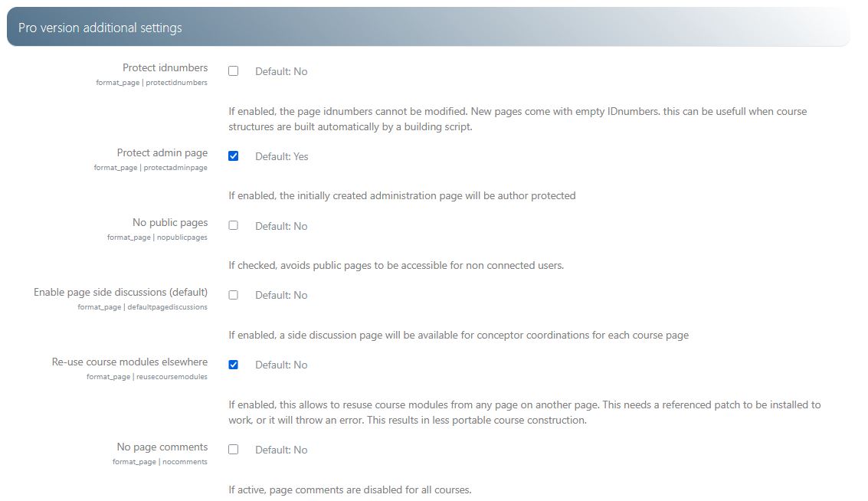This screenshot has height=501, width=868.
Task: Click the Protect admin page label
Action: point(162,153)
